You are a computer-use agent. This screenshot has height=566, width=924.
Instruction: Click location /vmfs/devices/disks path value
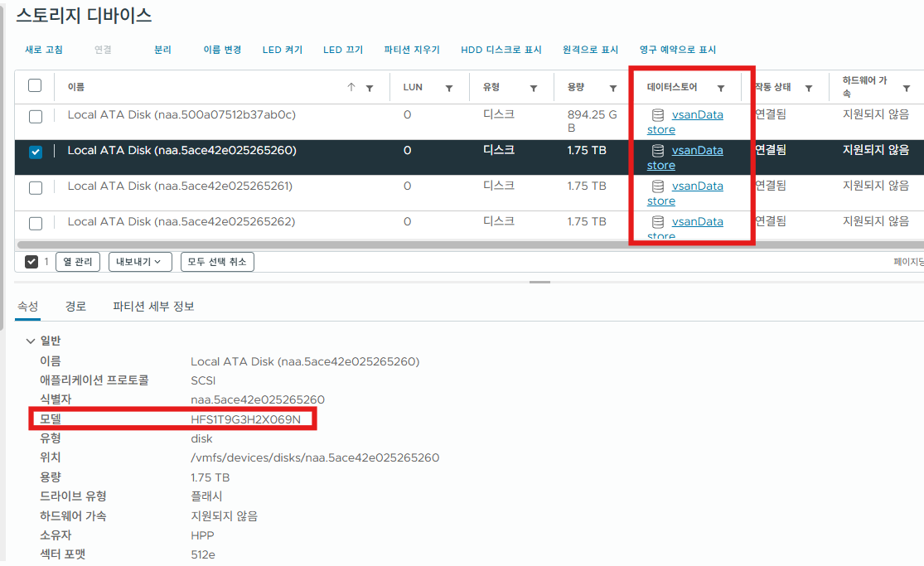[315, 457]
